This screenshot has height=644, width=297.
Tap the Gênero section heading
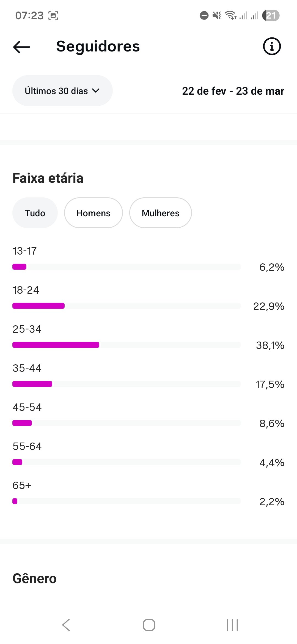point(35,578)
